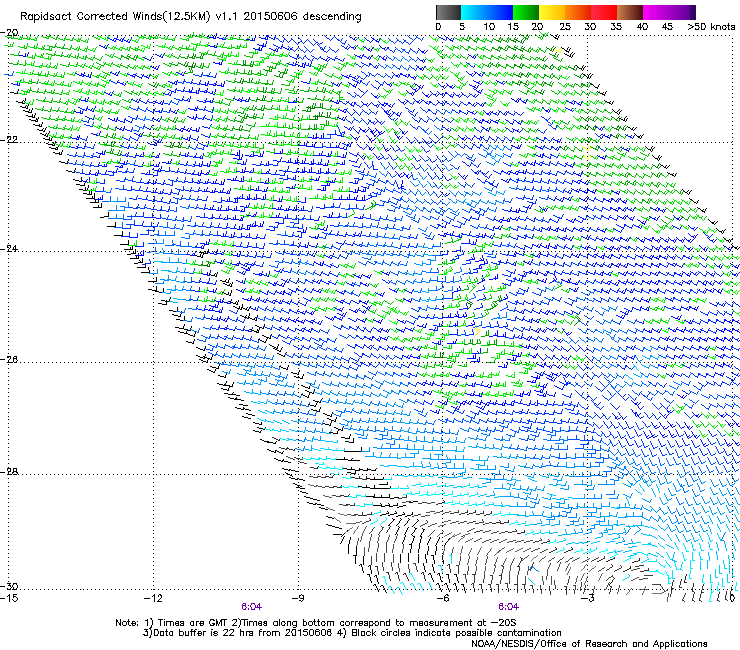This screenshot has width=740, height=650.
Task: Choose the magenta 40-45 knots legend swatch
Action: click(x=656, y=12)
